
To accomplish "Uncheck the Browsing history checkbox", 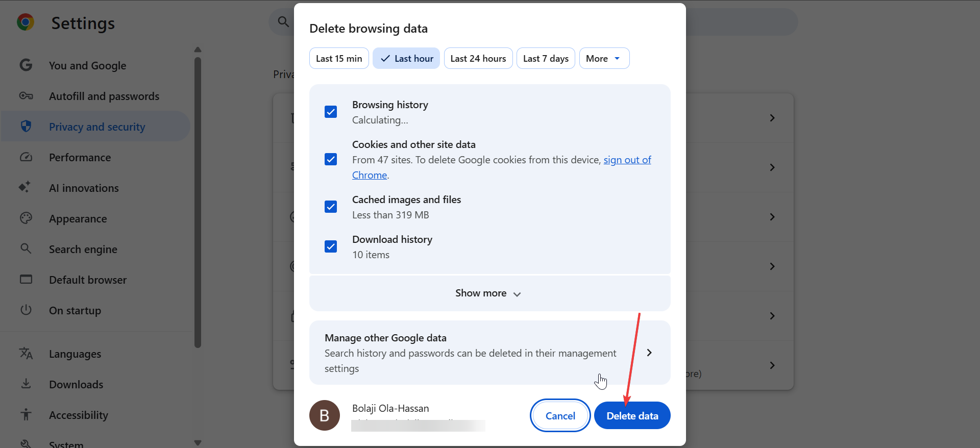I will 331,112.
